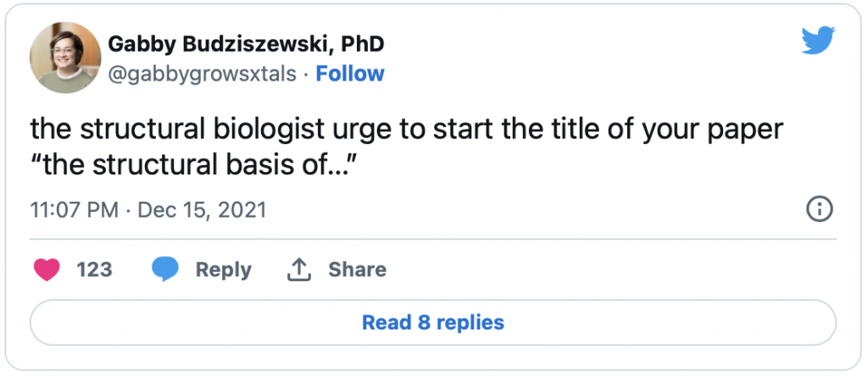Open the 11:07 PM tweet time

tap(75, 210)
